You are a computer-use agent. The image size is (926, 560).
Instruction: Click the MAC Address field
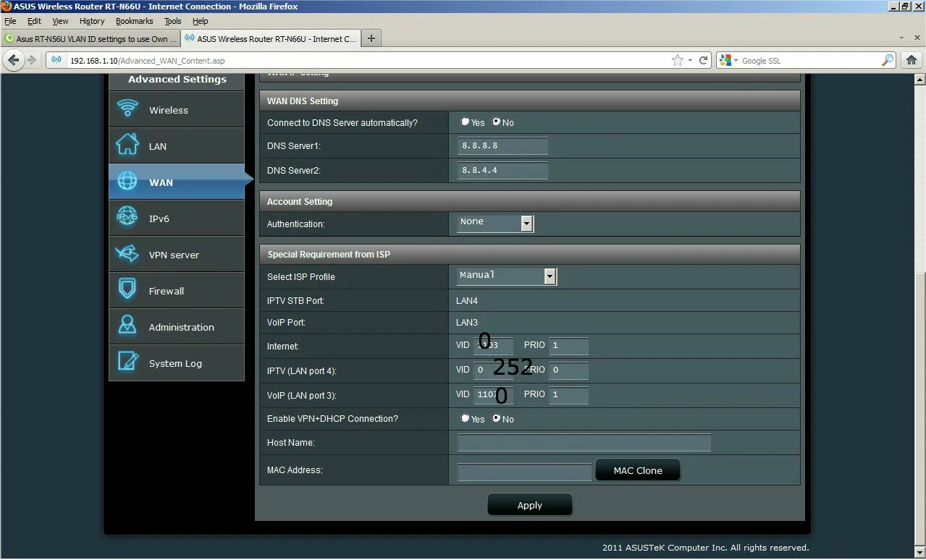524,472
